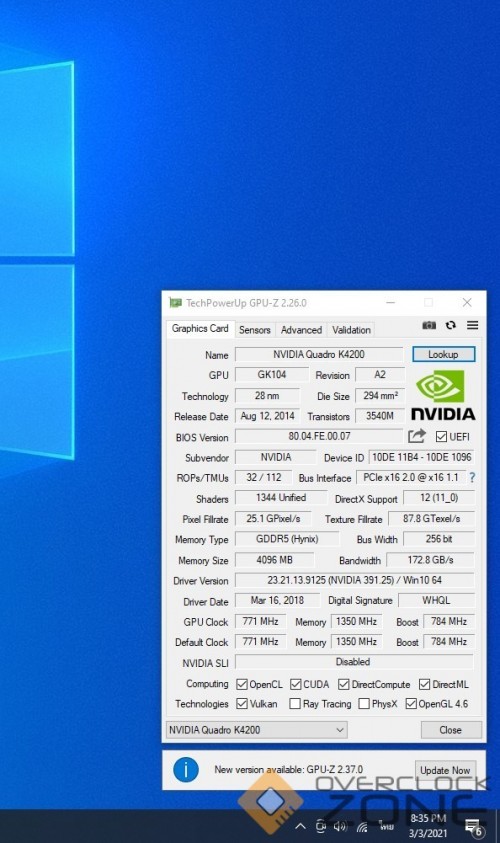
Task: Click the Technology value 28 nm
Action: (267, 396)
